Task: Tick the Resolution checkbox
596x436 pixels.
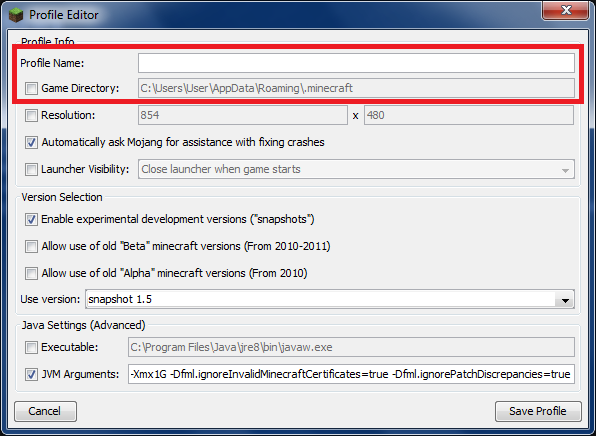Action: point(31,115)
